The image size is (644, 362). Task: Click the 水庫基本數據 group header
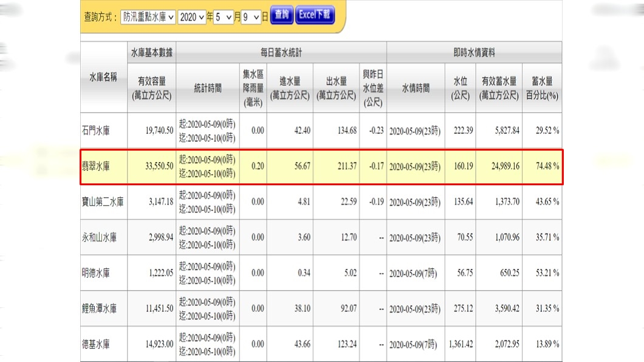click(x=151, y=52)
